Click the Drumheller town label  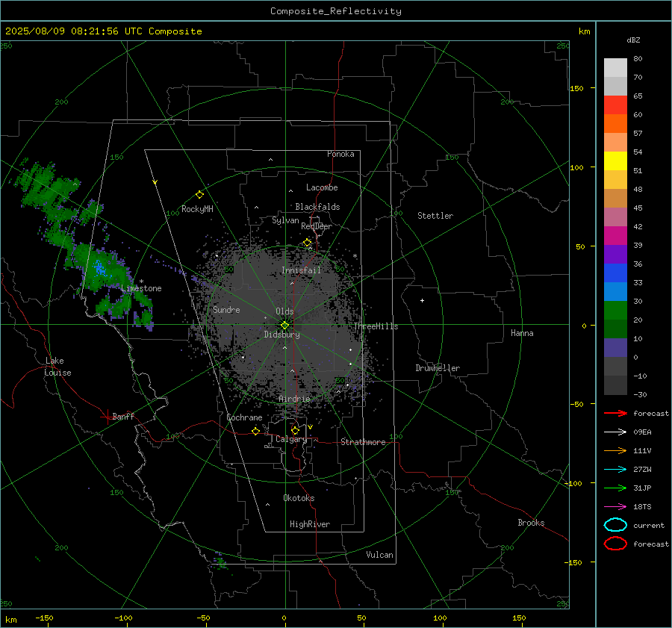pos(438,368)
